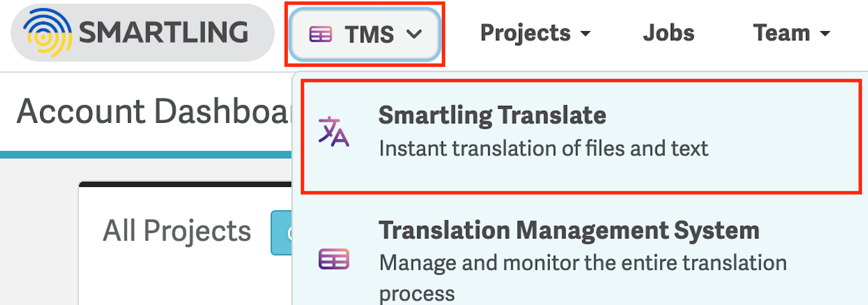Click the TMS table icon in switcher
Viewport: 868px width, 305px height.
(x=321, y=34)
